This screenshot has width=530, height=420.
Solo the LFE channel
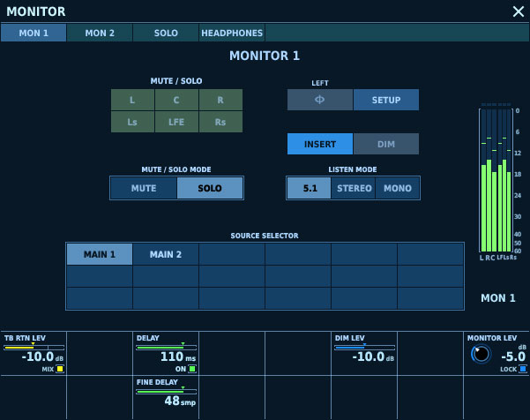(176, 122)
